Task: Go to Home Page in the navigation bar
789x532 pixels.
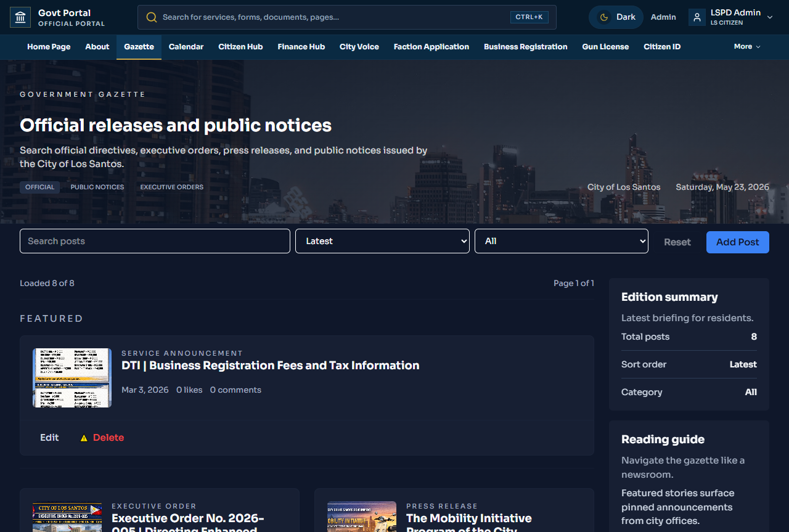Action: 49,47
